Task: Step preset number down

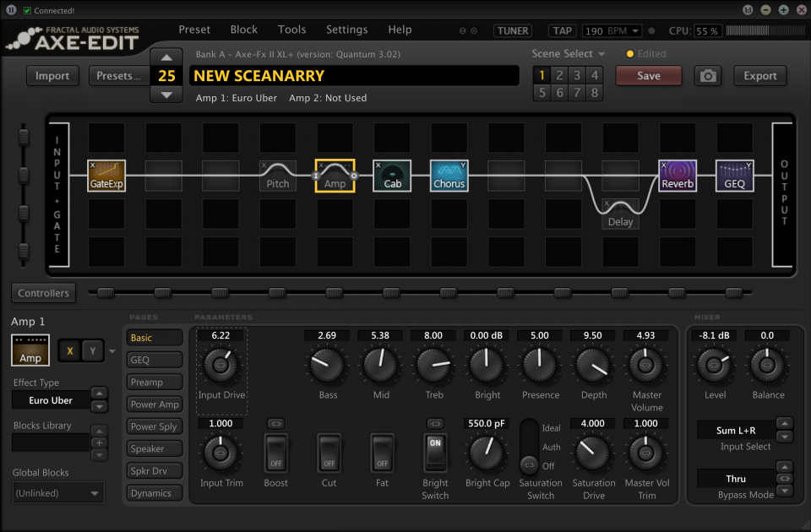Action: pyautogui.click(x=166, y=95)
